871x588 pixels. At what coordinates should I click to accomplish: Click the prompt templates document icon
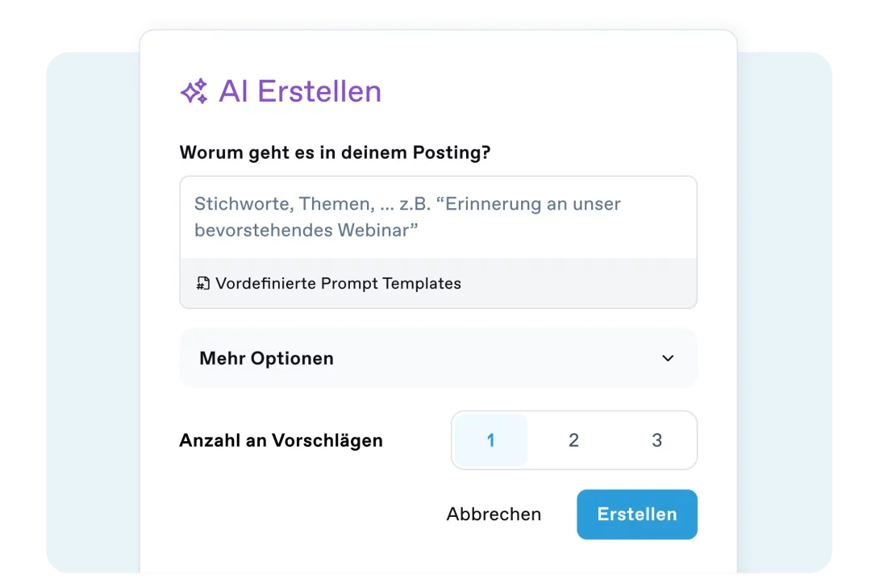pos(203,283)
